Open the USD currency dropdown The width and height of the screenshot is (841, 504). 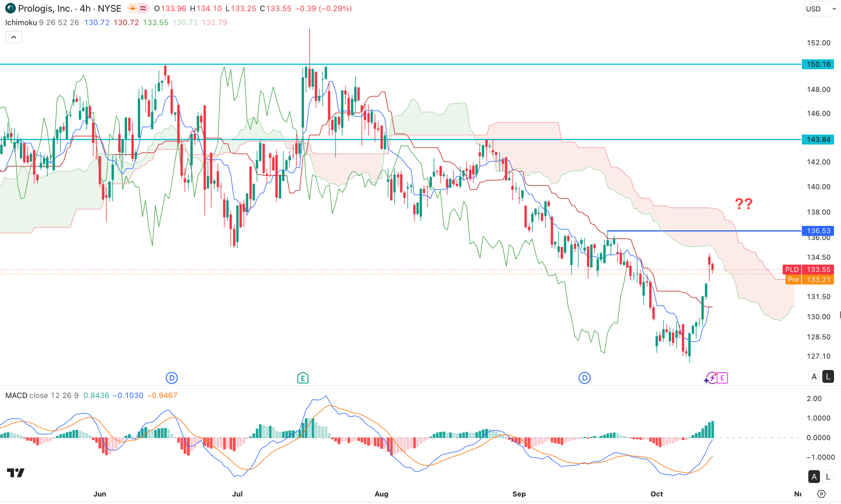point(820,9)
